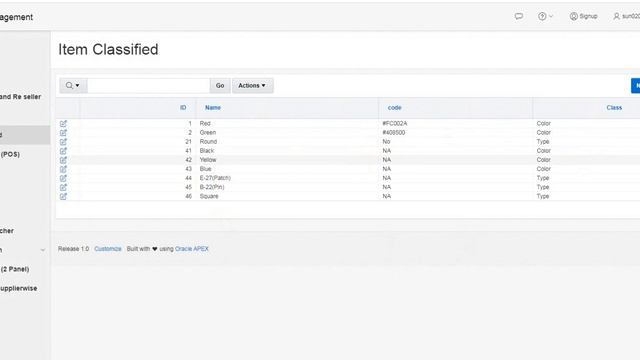
Task: Click the 'Black' name cell
Action: [x=207, y=151]
